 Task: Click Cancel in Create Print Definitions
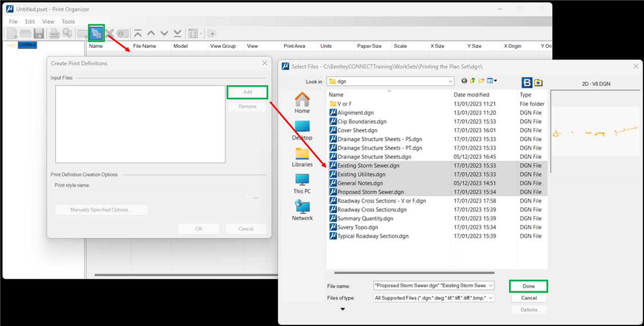point(246,229)
